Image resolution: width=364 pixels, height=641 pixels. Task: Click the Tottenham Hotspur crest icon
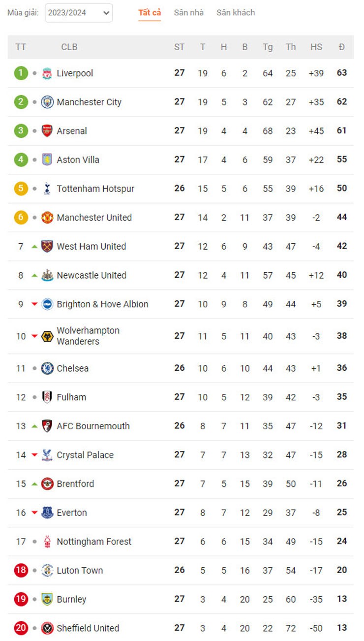47,189
